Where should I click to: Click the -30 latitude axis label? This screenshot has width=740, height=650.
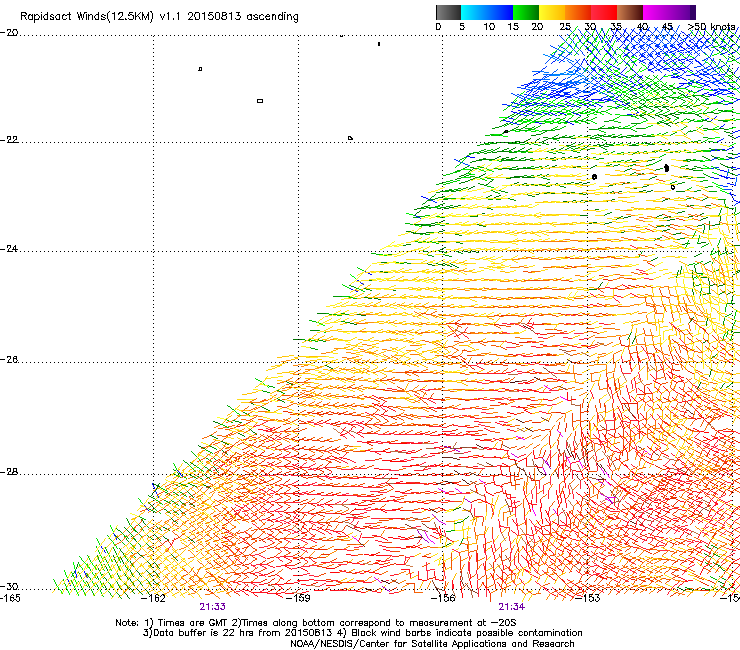(9, 586)
